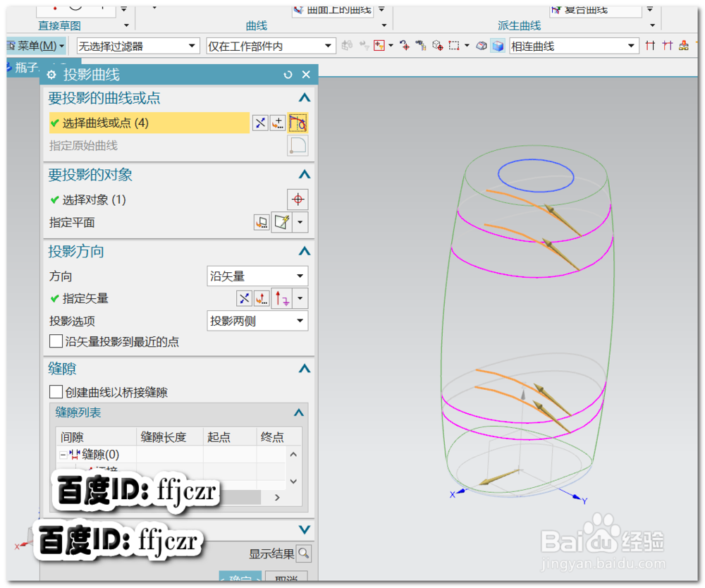Click the follow-fillet purple icon

[x=667, y=45]
